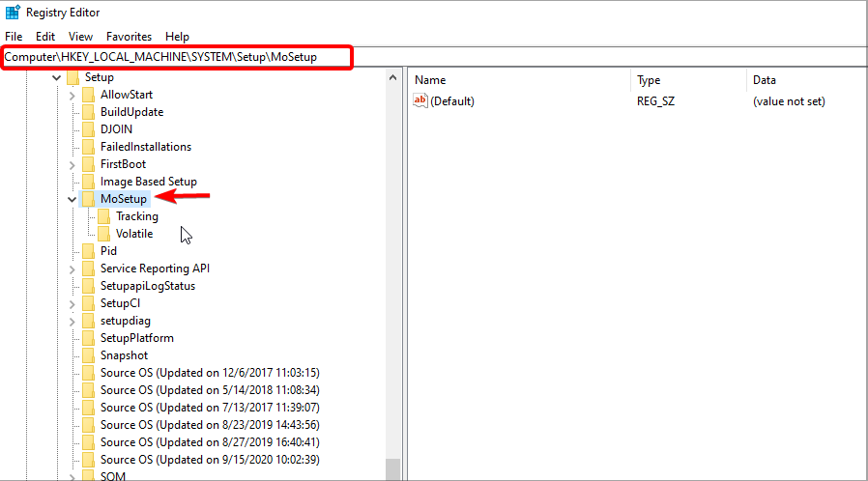Viewport: 868px width, 481px height.
Task: Click the (value not set) data cell
Action: 789,101
